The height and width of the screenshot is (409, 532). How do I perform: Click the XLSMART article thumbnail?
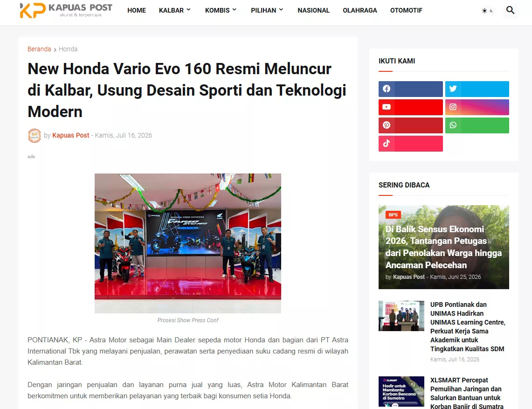pyautogui.click(x=401, y=391)
